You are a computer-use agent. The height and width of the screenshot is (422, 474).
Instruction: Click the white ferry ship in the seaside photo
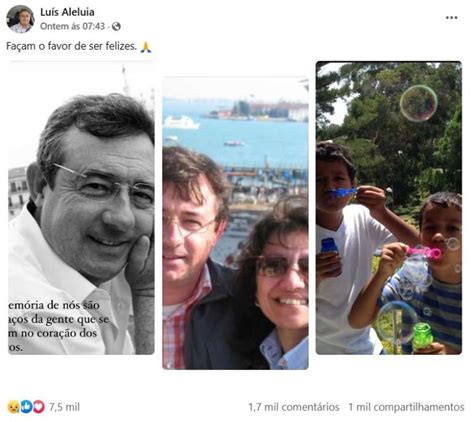point(181,122)
